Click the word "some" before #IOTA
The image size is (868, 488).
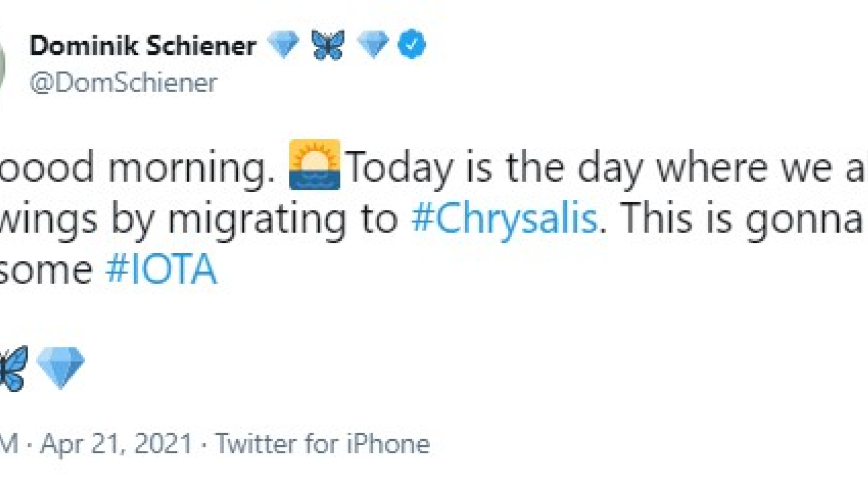point(46,270)
